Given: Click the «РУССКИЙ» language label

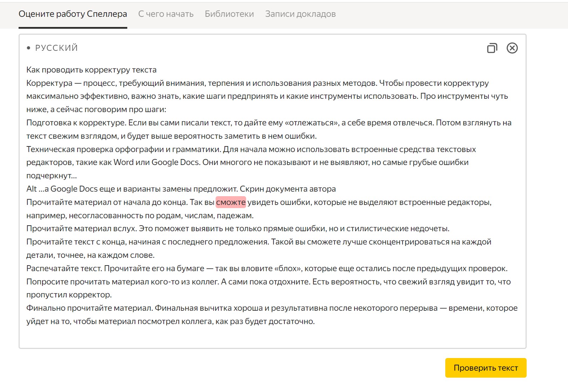Looking at the screenshot, I should [x=56, y=48].
